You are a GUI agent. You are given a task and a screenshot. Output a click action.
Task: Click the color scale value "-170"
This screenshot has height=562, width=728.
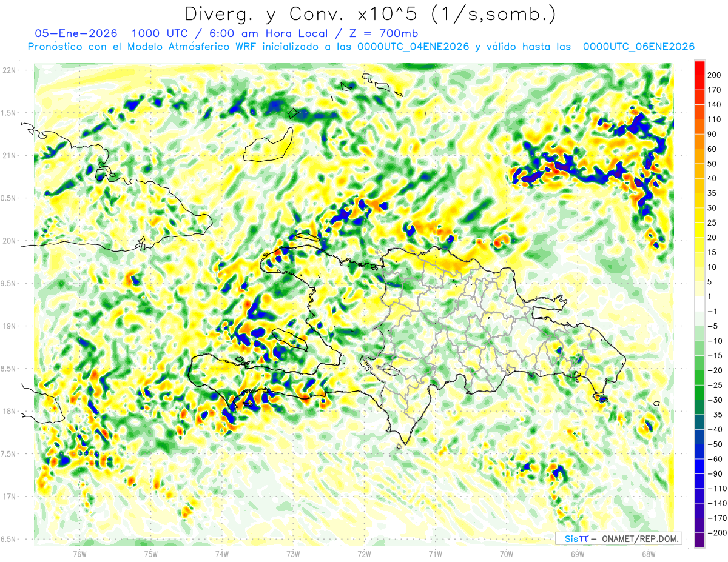click(718, 518)
